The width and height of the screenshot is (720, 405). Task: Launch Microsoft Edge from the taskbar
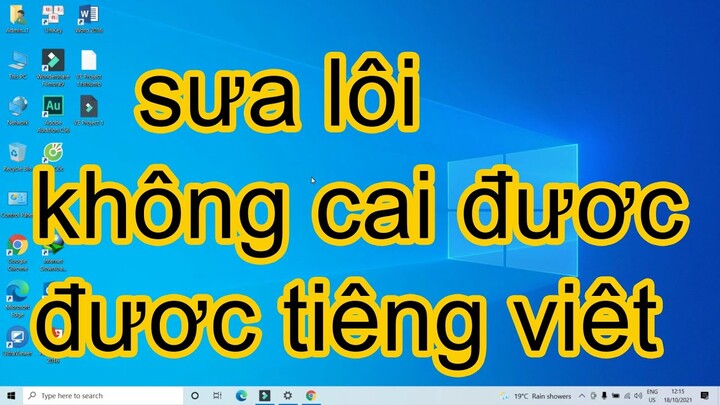tap(241, 395)
